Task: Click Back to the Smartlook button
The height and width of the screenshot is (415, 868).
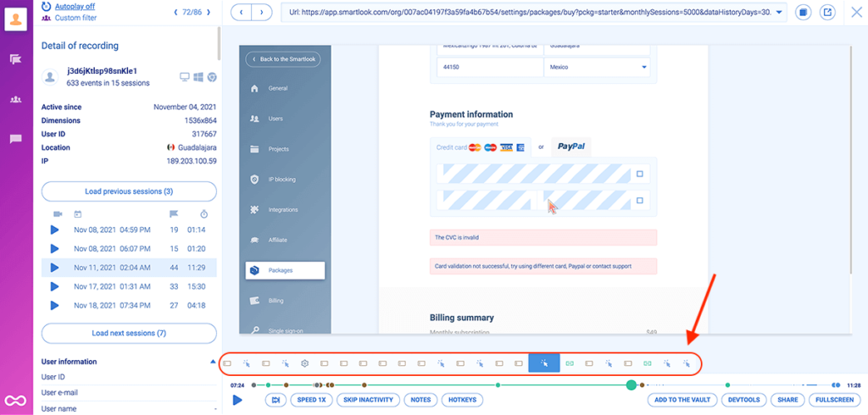Action: (x=283, y=58)
